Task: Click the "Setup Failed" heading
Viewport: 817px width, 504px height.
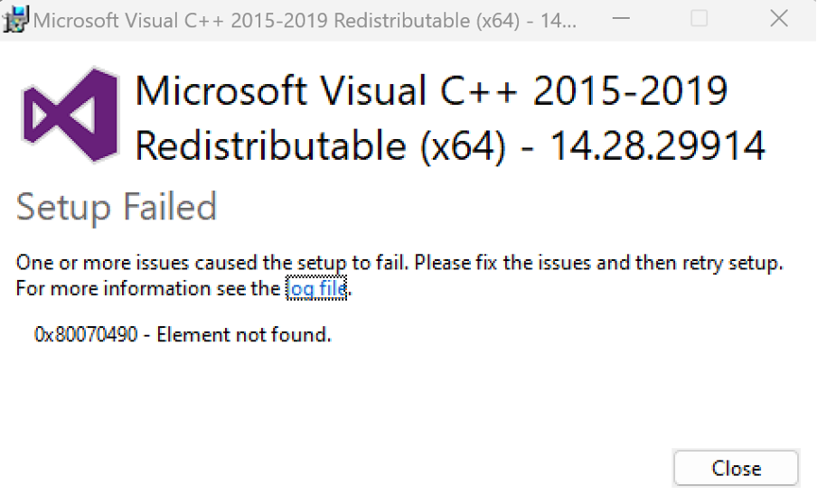Action: pyautogui.click(x=117, y=208)
